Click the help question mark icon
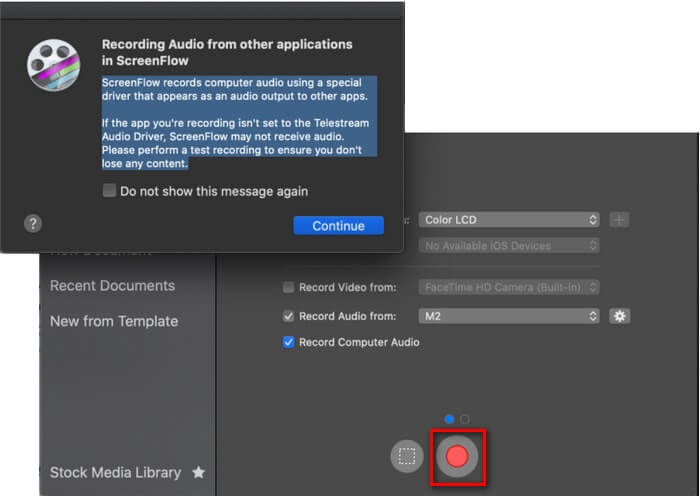Image resolution: width=700 pixels, height=496 pixels. click(x=33, y=223)
